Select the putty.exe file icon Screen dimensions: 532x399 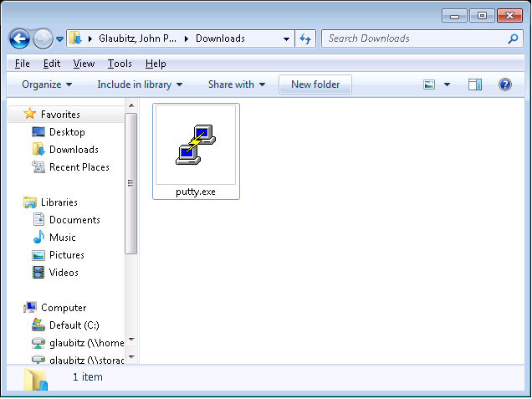[x=196, y=145]
